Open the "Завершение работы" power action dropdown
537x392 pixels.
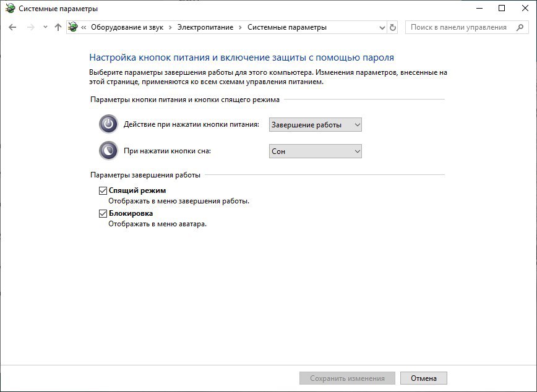click(315, 125)
